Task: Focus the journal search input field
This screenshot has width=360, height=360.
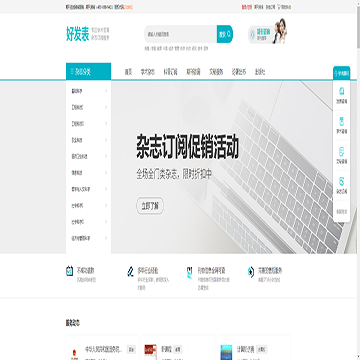Action: (180, 34)
